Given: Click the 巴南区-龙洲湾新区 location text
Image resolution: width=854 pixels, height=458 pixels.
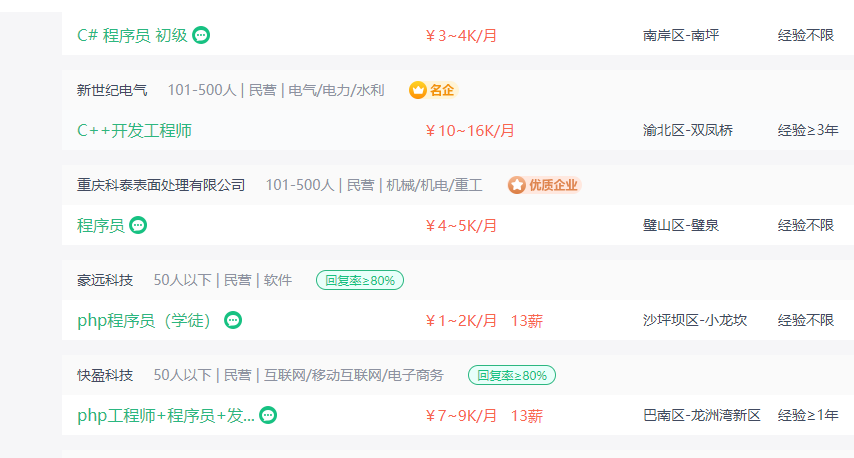Looking at the screenshot, I should [702, 416].
